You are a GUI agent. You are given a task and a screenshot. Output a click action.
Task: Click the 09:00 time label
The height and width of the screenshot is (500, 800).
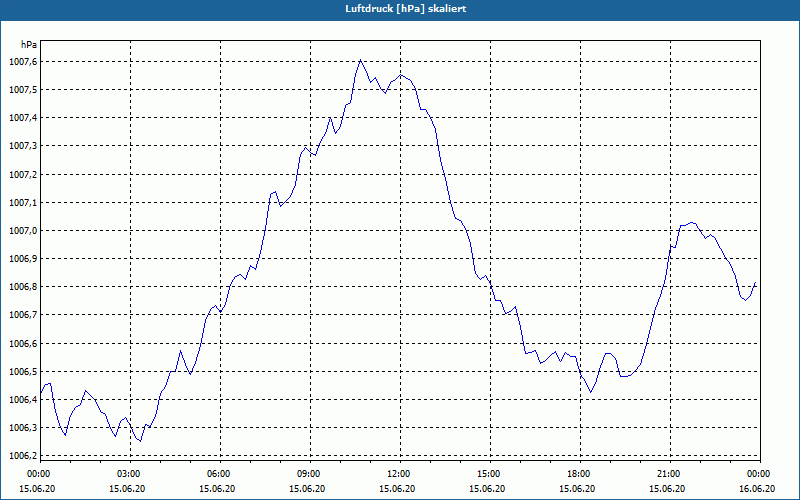click(310, 474)
